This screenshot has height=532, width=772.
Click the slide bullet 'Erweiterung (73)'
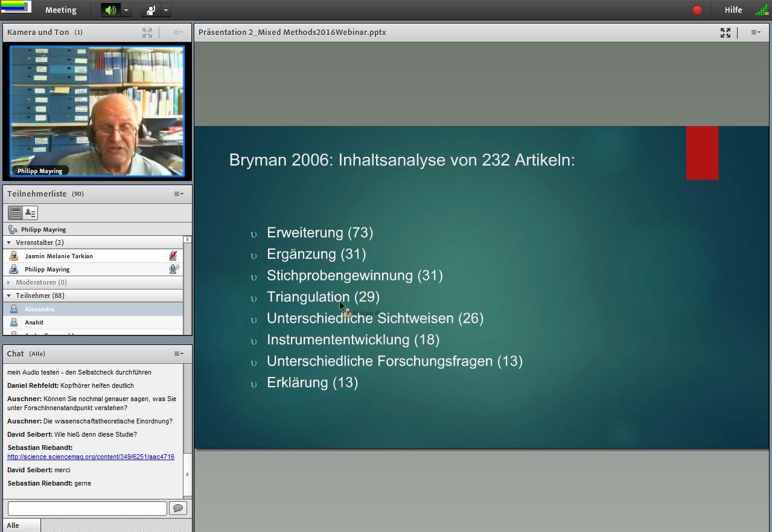(x=320, y=233)
